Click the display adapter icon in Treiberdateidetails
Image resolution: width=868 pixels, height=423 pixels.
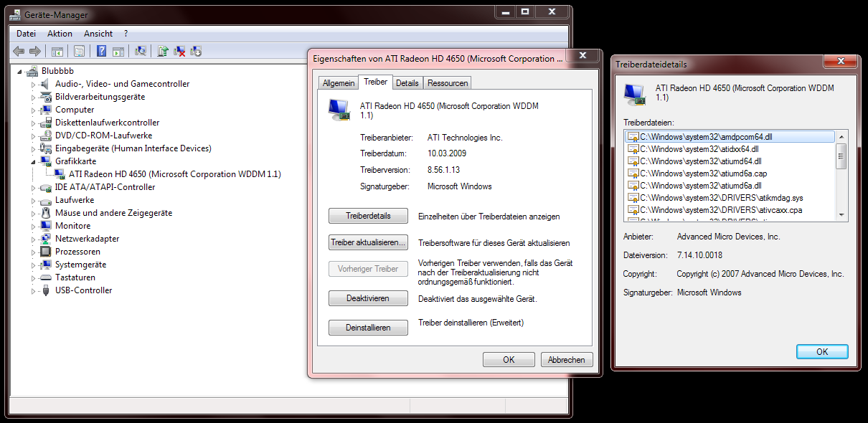point(634,95)
